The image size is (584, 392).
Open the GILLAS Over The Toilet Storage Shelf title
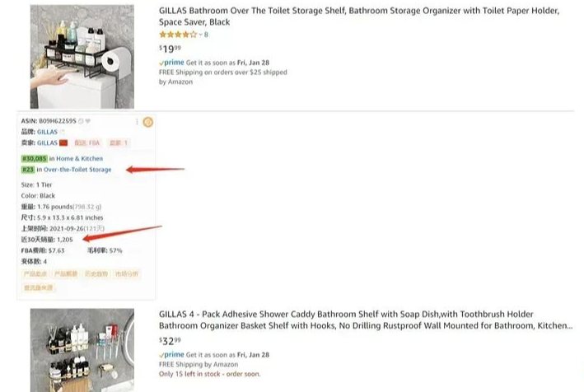(359, 16)
